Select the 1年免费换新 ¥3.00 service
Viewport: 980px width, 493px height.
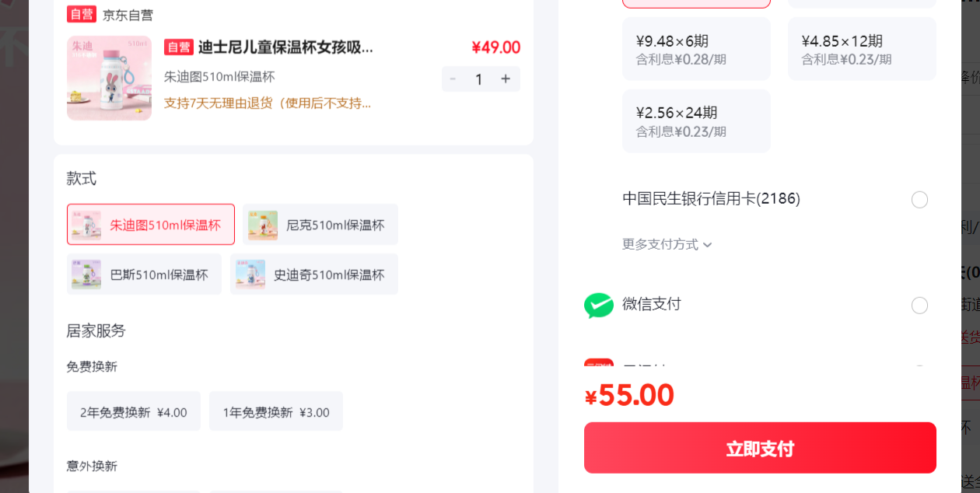pos(276,411)
